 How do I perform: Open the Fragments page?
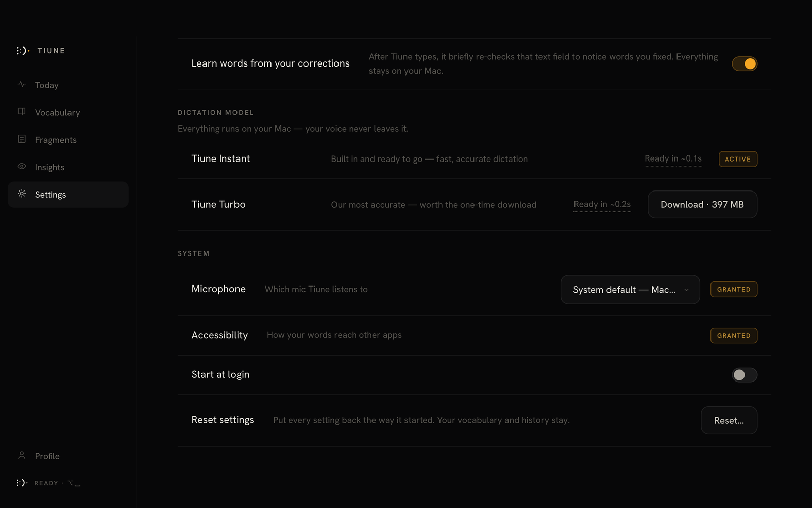(68, 140)
